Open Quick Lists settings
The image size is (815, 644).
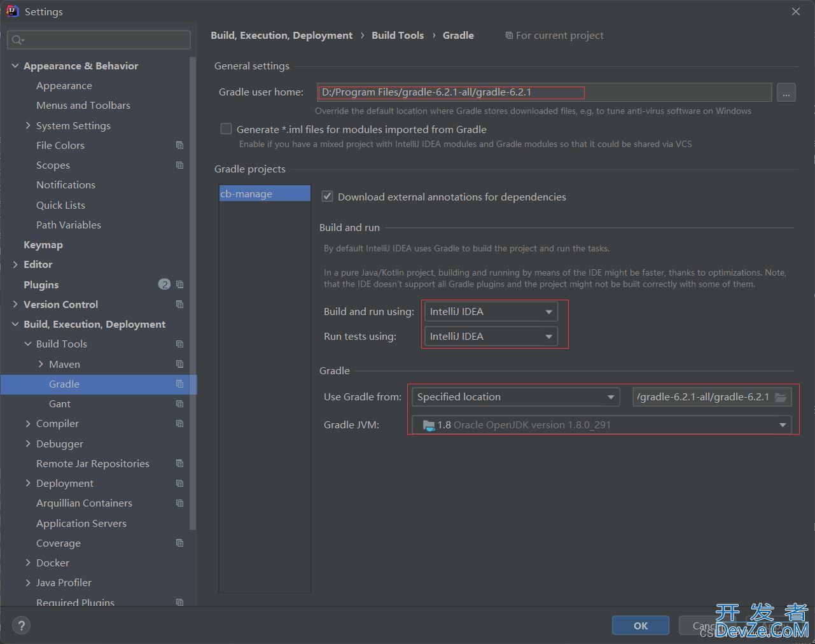pyautogui.click(x=60, y=205)
